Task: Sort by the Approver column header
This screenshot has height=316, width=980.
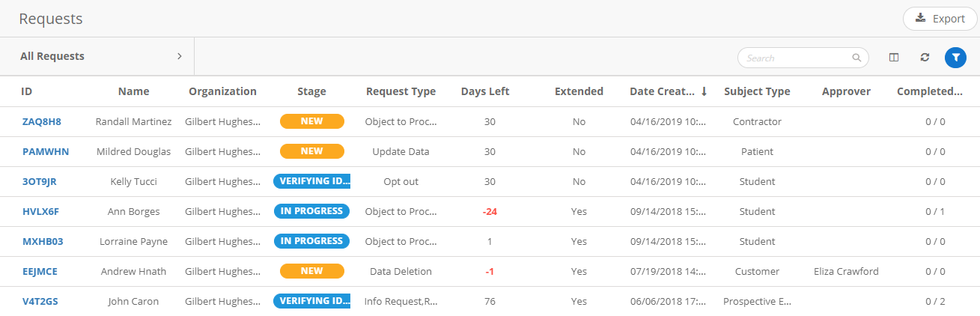Action: 846,91
